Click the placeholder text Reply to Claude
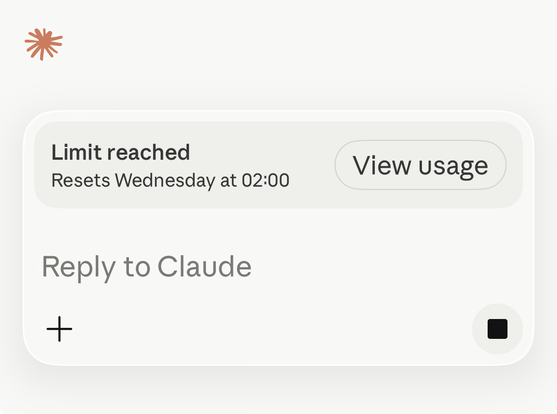 147,267
